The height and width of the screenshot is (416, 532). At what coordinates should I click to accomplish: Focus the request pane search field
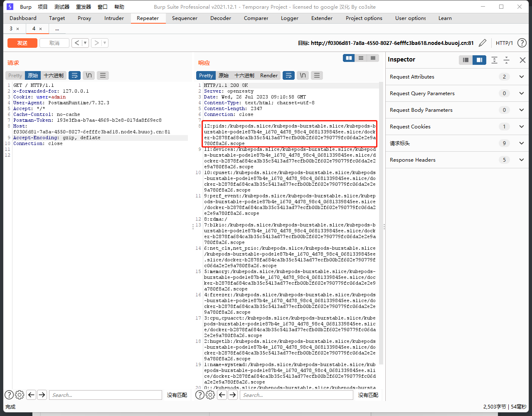tap(106, 395)
